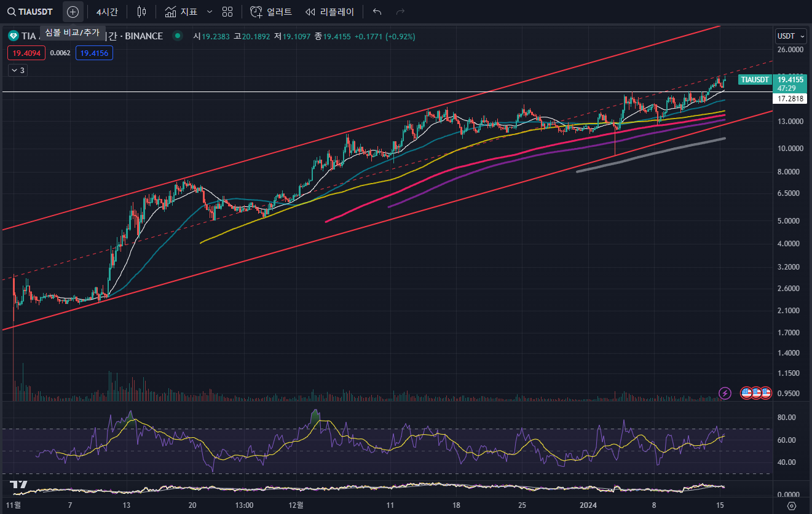Screen dimensions: 812x514
Task: Click the redo arrow icon
Action: coord(400,12)
